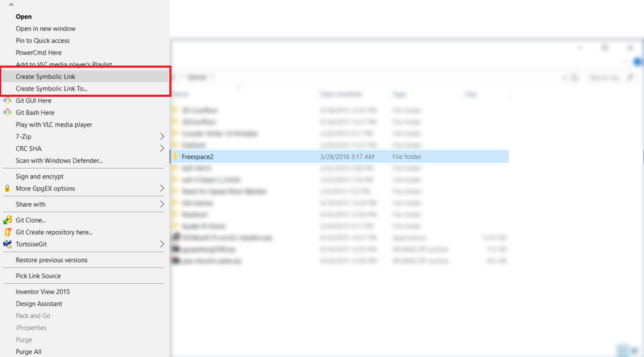
Task: Click the Git GUI Here icon
Action: (x=7, y=100)
